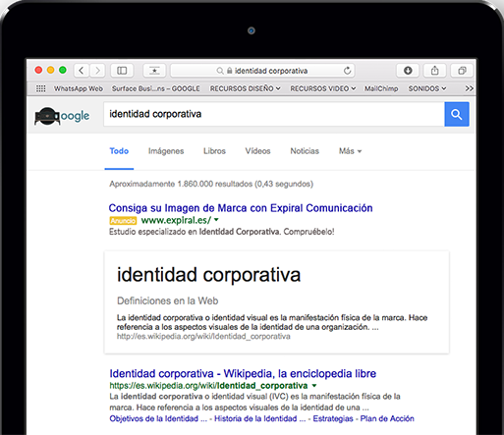Reload the page using refresh icon
The width and height of the screenshot is (504, 435).
point(347,71)
